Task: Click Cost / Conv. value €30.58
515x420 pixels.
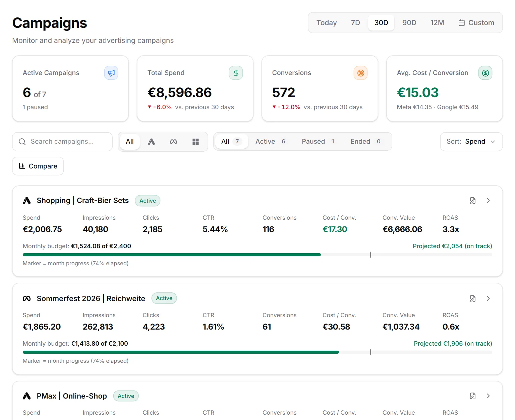Action: pyautogui.click(x=336, y=327)
